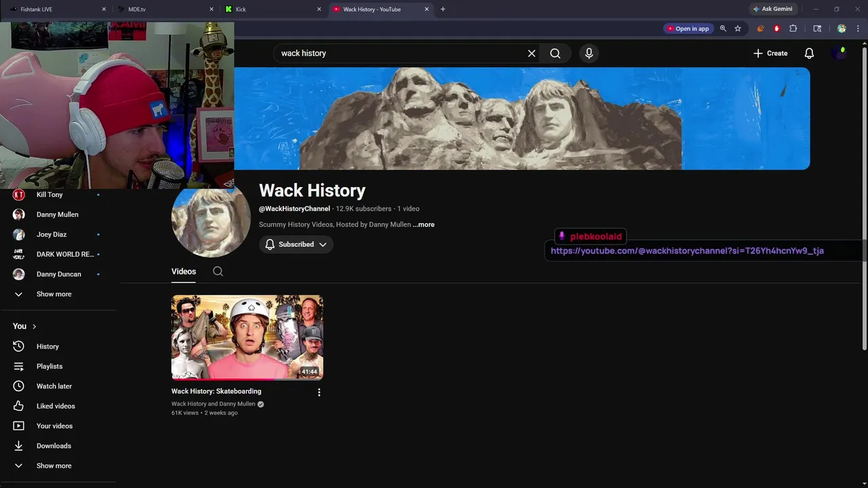
Task: Open video options three-dot menu
Action: 319,392
